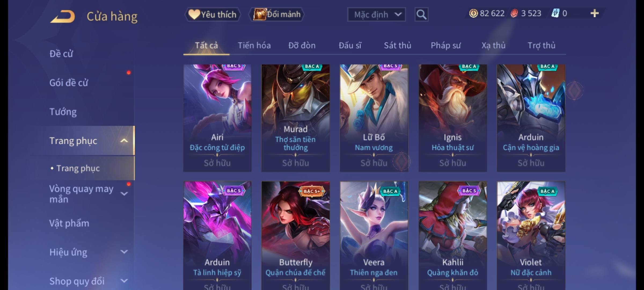This screenshot has width=644, height=290.
Task: Open Tướng in the sidebar
Action: coord(63,112)
